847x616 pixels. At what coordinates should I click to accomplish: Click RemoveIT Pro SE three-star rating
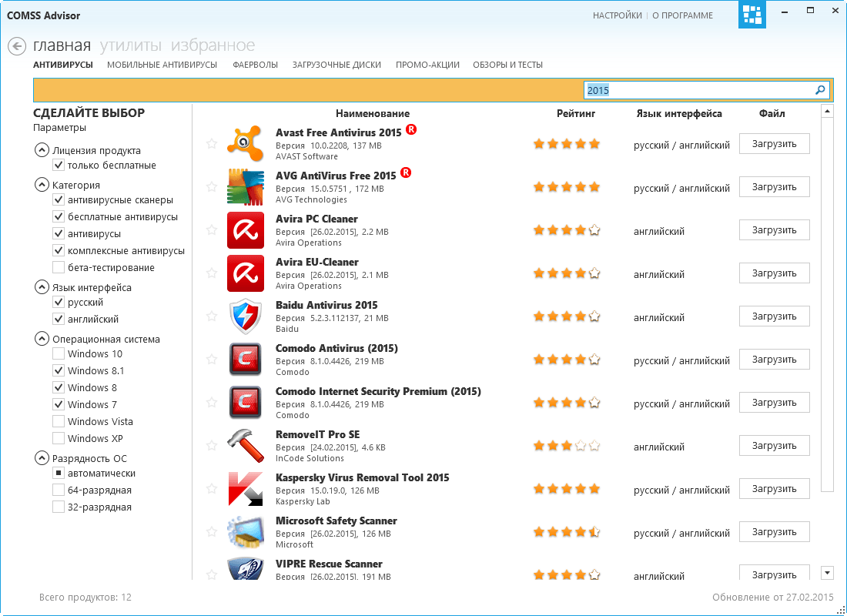coord(567,446)
